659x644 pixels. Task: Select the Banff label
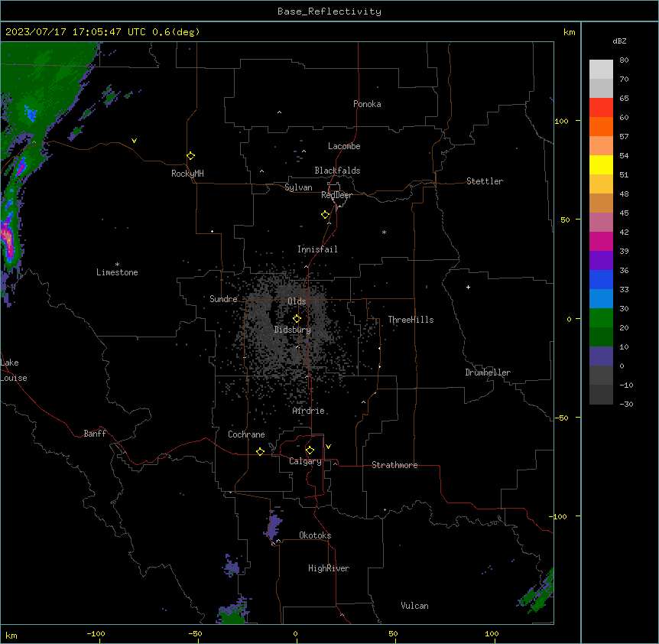point(95,434)
